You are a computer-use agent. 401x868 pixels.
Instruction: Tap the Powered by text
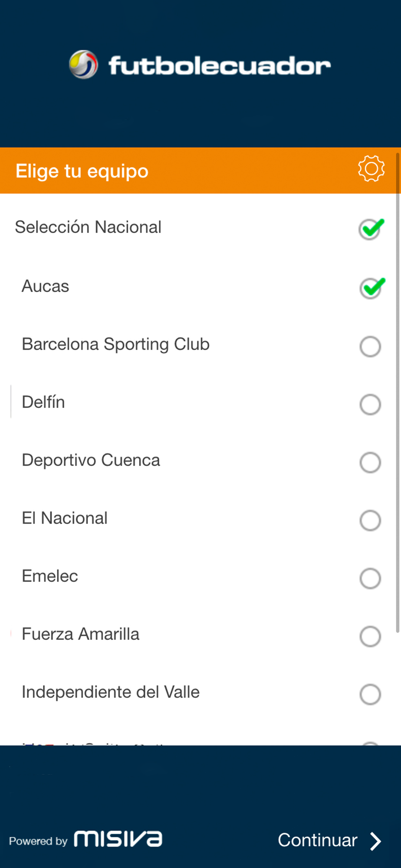[x=38, y=841]
